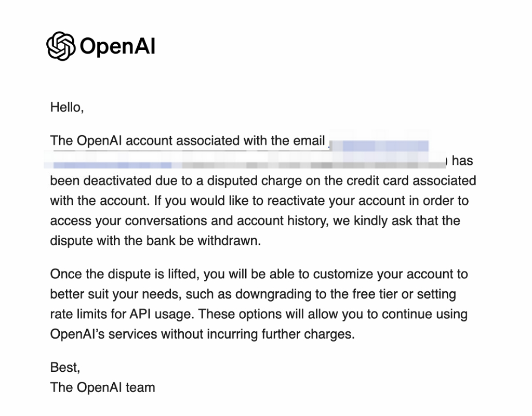Click the words "rate limits for API usage"
This screenshot has height=416, width=532.
(122, 314)
